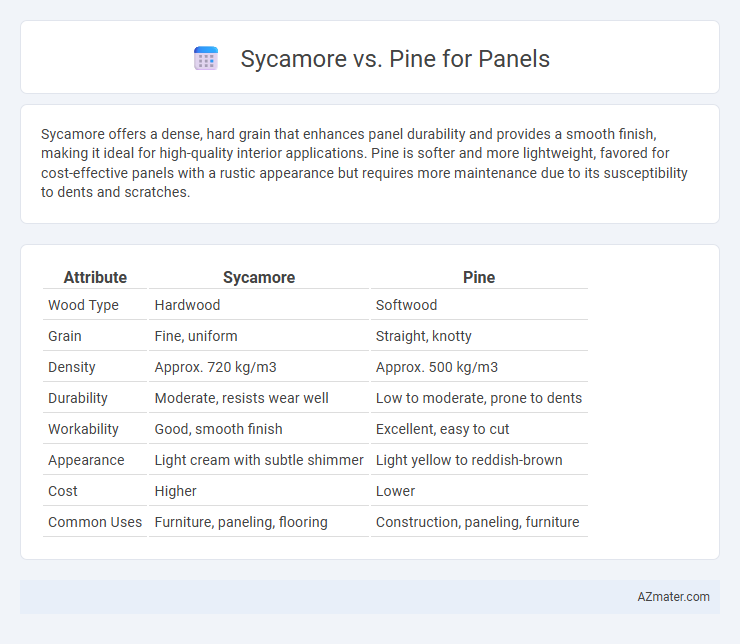The height and width of the screenshot is (644, 740).
Task: Click the introductory paragraph about Sycamore
Action: [x=364, y=163]
